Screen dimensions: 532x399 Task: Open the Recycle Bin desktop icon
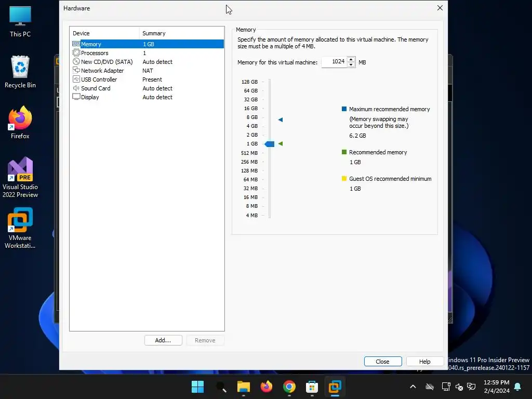coord(20,72)
